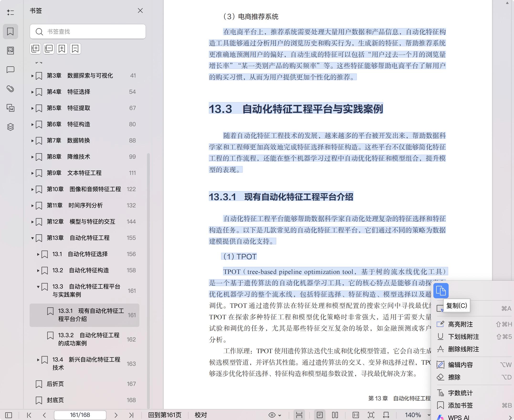
Task: Open the attachments paperclip icon
Action: (10, 89)
